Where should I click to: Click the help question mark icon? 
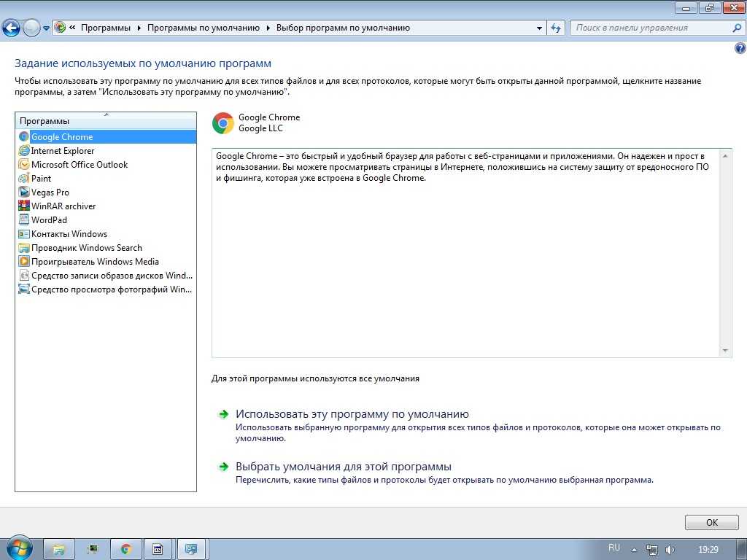[x=740, y=48]
